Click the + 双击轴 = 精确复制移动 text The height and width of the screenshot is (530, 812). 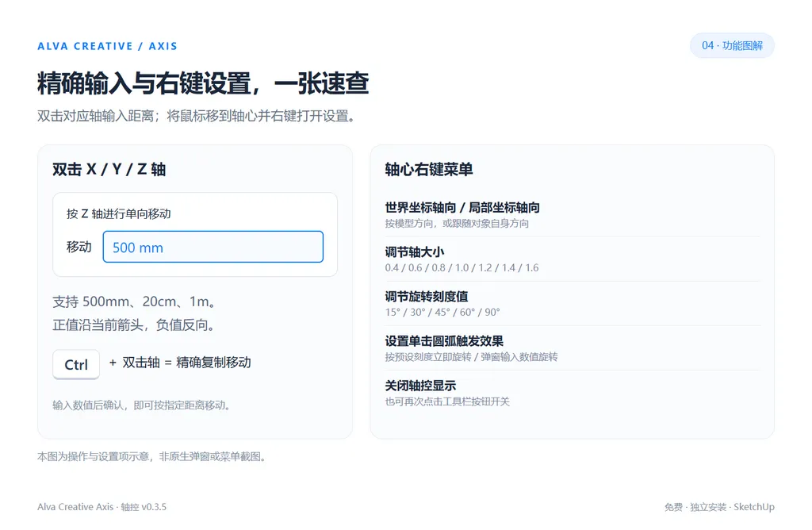[x=180, y=363]
